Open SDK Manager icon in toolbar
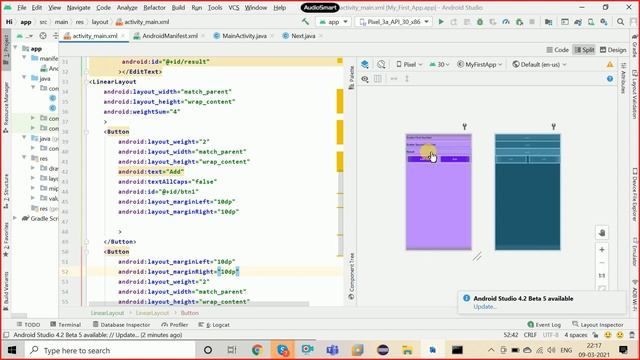 click(604, 22)
